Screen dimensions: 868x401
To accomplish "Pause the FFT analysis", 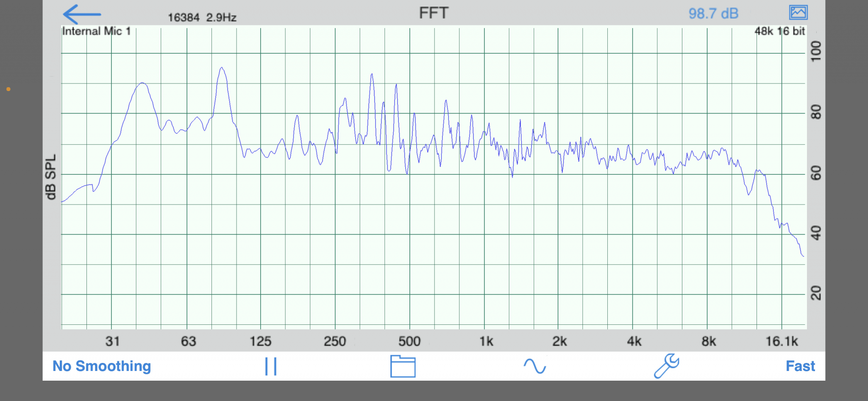I will pos(271,366).
